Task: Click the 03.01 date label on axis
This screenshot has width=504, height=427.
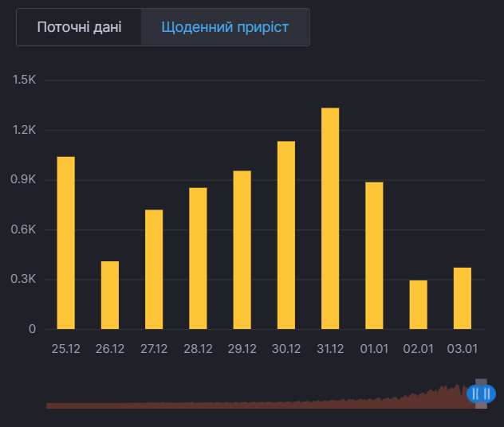Action: (463, 349)
